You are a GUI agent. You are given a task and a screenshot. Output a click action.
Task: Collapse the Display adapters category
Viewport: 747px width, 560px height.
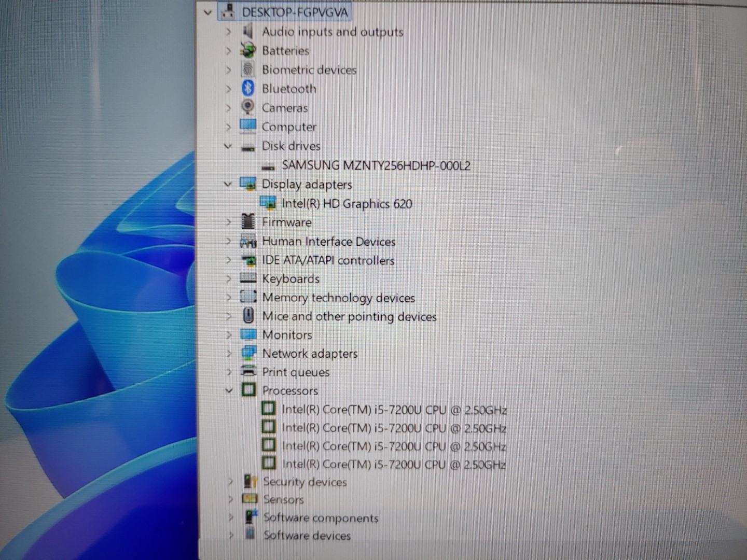point(228,184)
